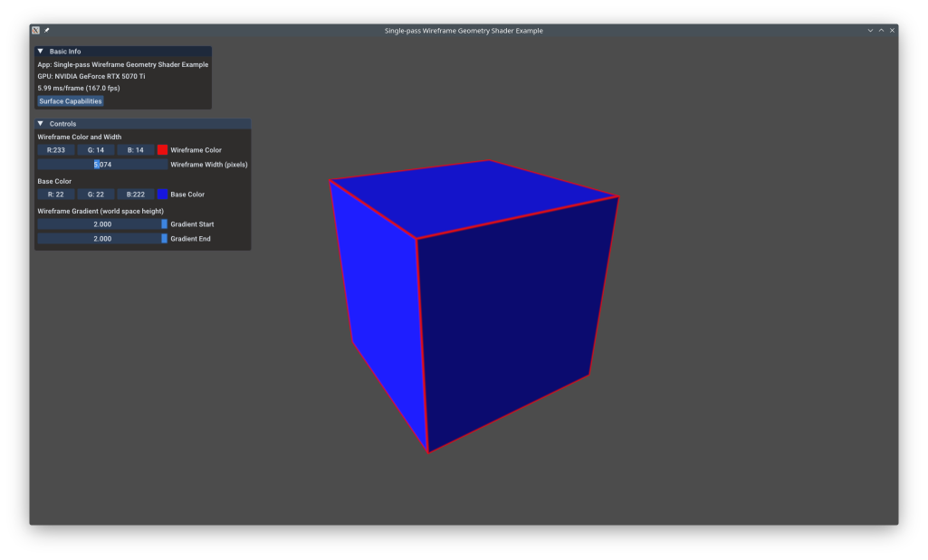
Task: Click the pin icon next to app icon
Action: coord(46,30)
